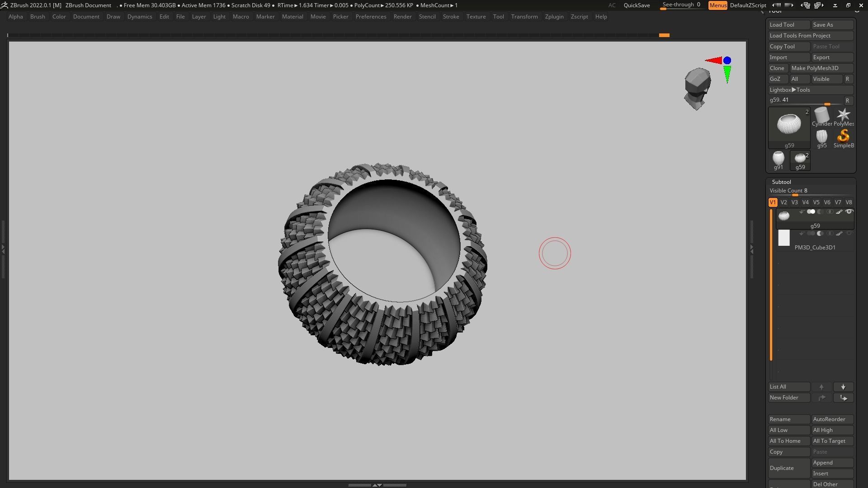Collapse the Subtool section header
868x488 pixels.
tap(781, 182)
